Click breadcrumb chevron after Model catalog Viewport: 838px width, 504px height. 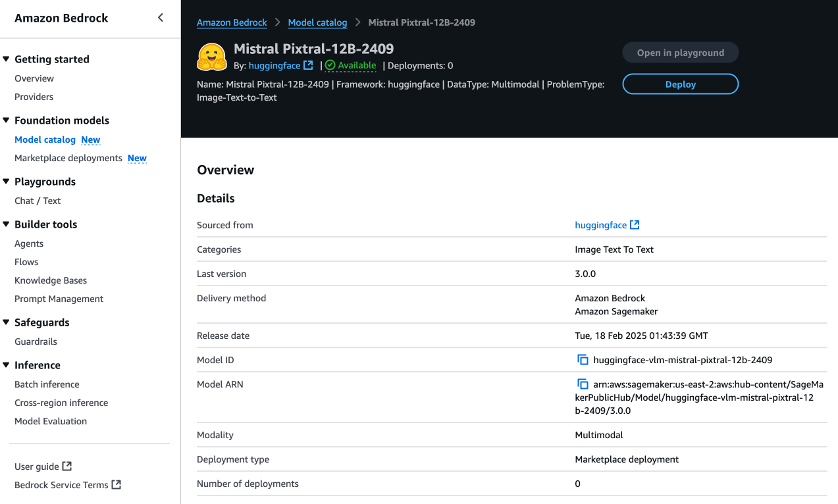(357, 22)
